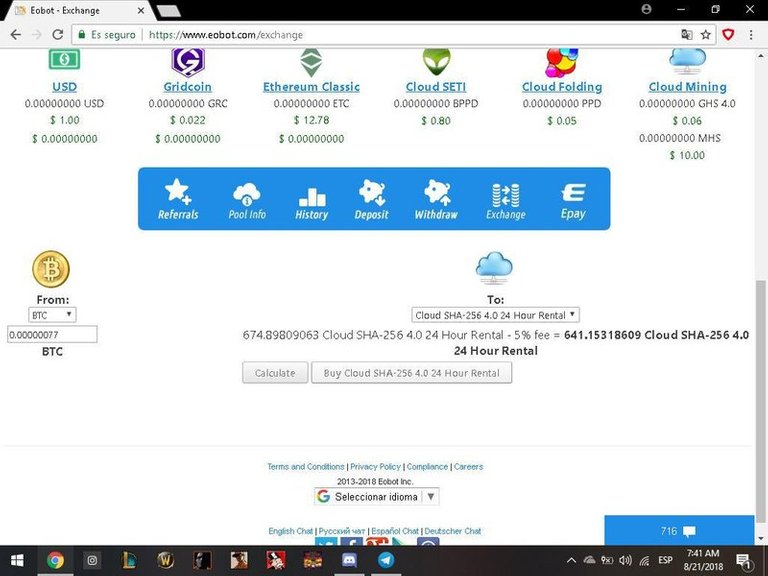Open the Русский чат link
768x576 pixels.
342,531
